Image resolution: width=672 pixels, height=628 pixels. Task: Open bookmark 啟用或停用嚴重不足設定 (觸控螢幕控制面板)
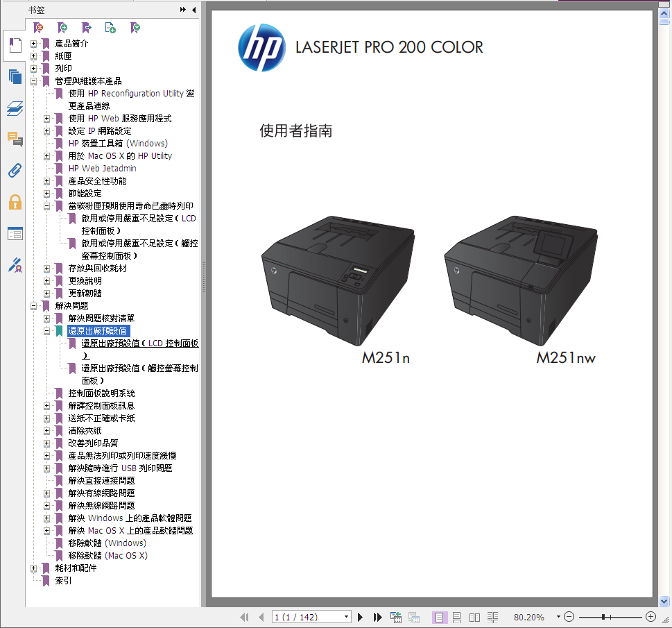(x=139, y=250)
